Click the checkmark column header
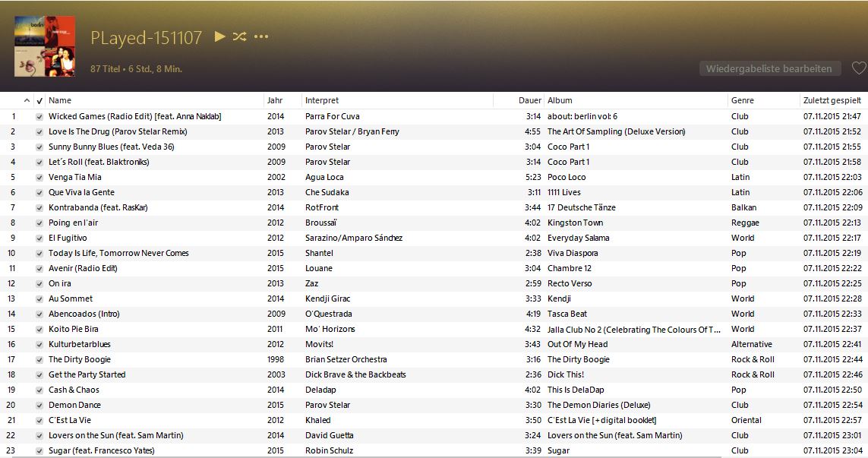The image size is (868, 458). click(x=39, y=100)
